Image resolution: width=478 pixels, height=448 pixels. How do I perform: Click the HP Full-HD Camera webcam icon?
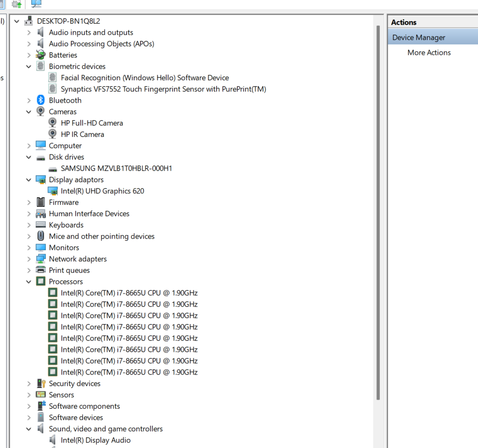[x=53, y=123]
